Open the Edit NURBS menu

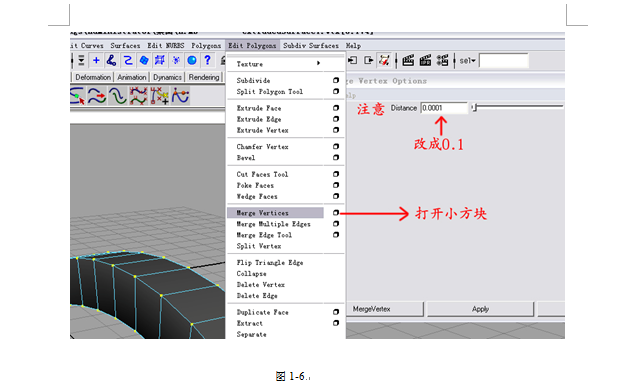point(166,46)
